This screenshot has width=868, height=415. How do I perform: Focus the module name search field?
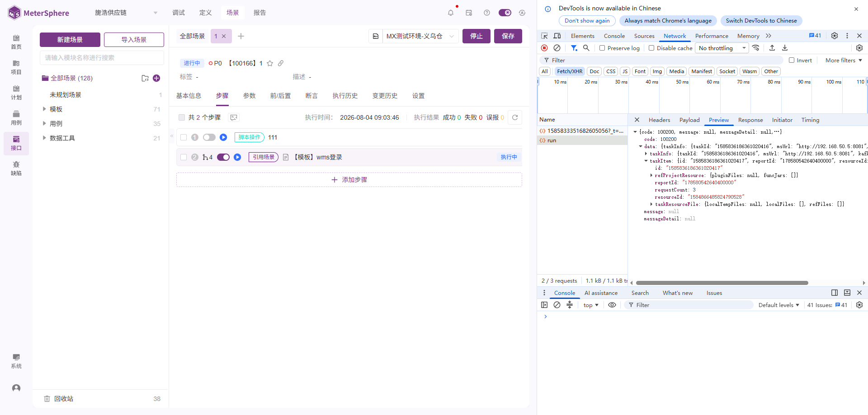click(102, 58)
